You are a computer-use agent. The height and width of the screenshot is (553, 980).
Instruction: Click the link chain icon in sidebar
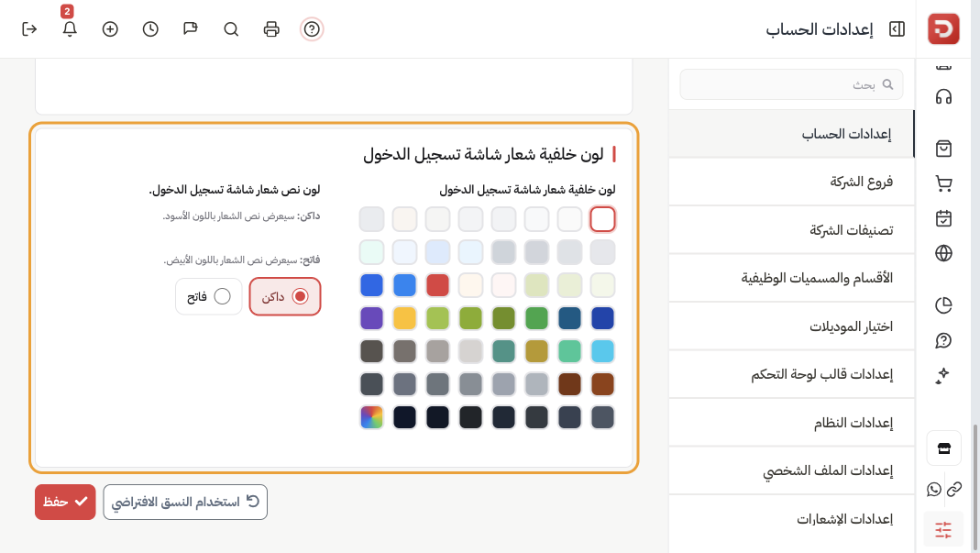pos(953,489)
